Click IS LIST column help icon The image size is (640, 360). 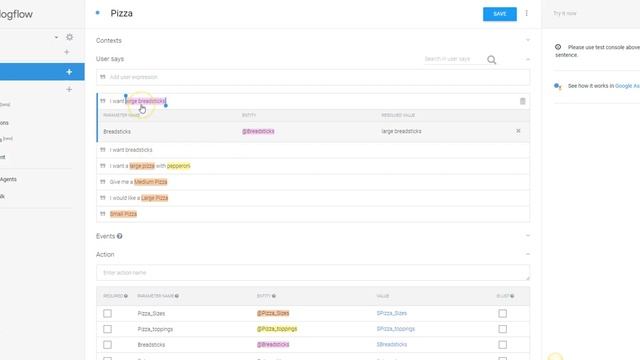pos(512,296)
